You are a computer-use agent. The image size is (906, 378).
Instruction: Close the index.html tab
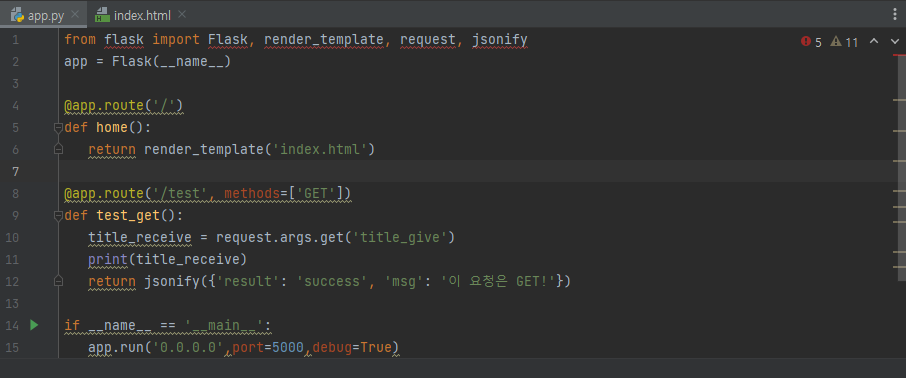click(x=182, y=14)
